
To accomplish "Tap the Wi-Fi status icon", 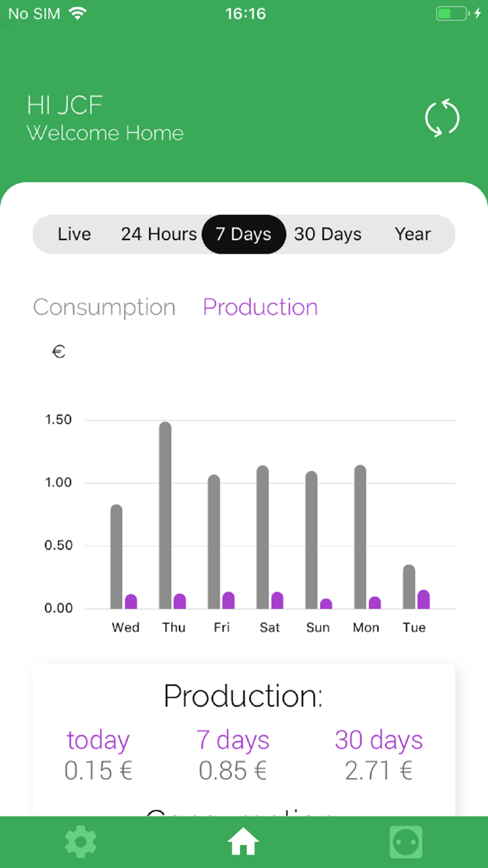I will (x=77, y=14).
